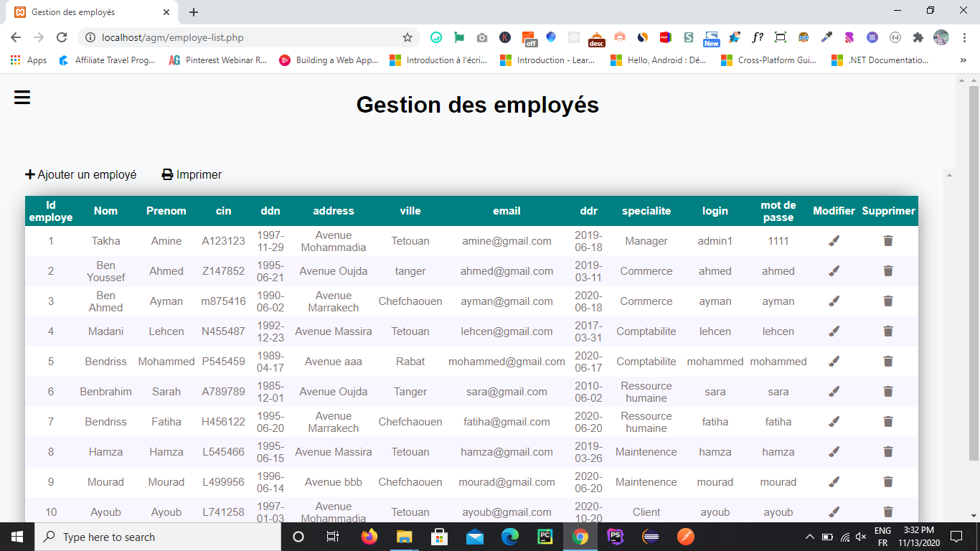Image resolution: width=980 pixels, height=551 pixels.
Task: Open the hamburger menu icon
Action: point(22,97)
